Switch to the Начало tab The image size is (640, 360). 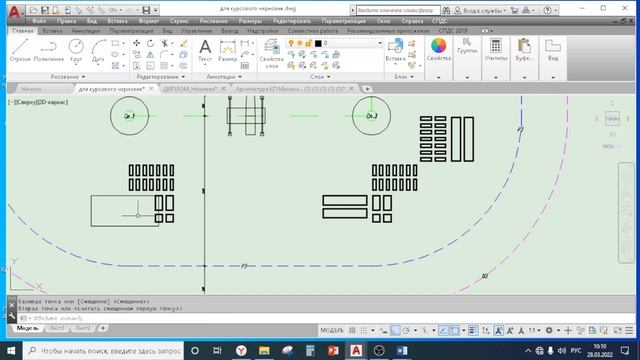pos(31,89)
